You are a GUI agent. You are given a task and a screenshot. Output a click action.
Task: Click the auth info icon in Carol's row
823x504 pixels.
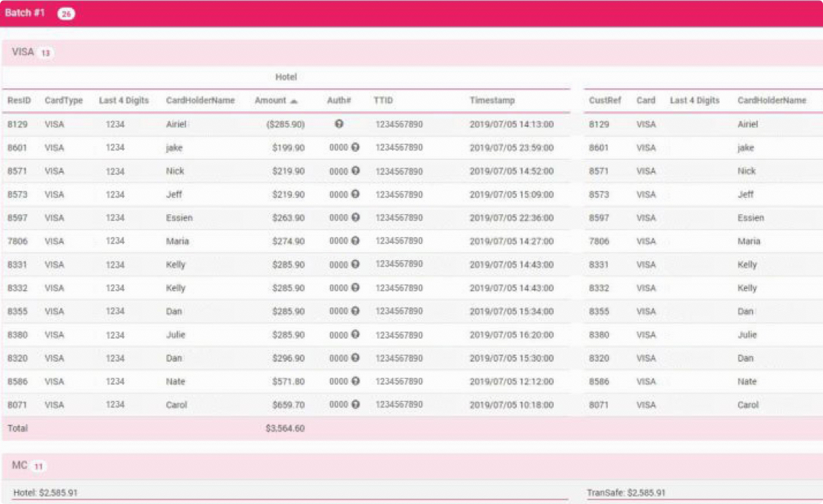[x=355, y=405]
